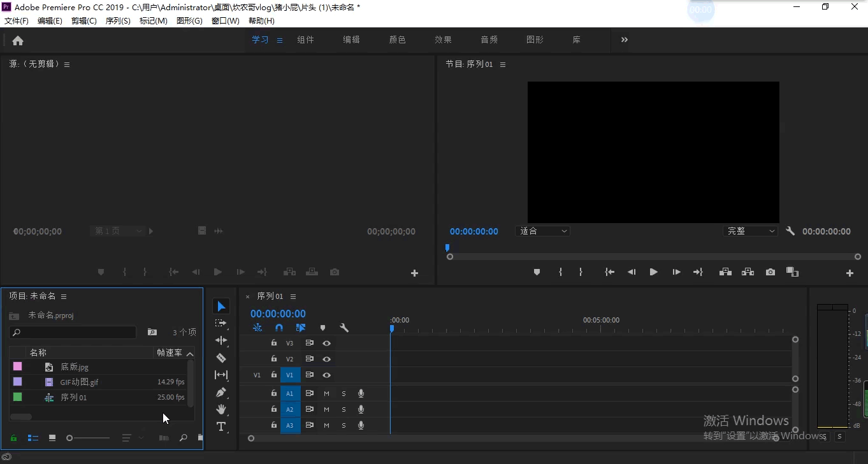Open the 序列(S) menu
868x464 pixels.
coord(118,21)
